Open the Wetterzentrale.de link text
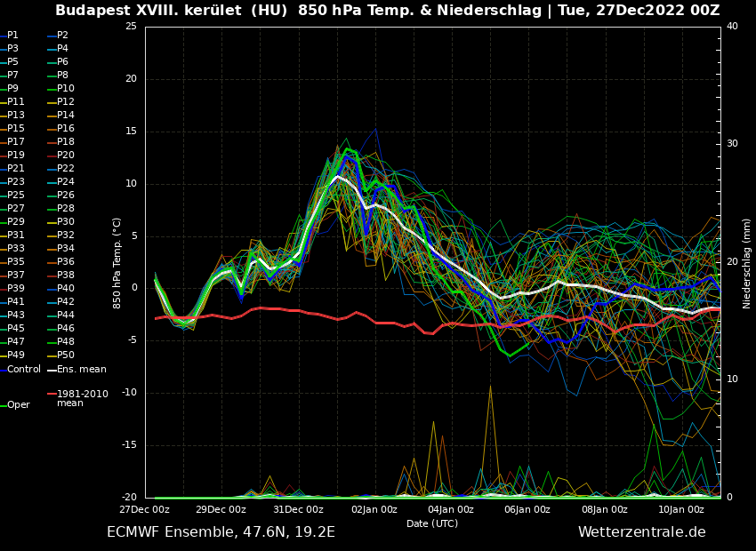 click(x=641, y=531)
